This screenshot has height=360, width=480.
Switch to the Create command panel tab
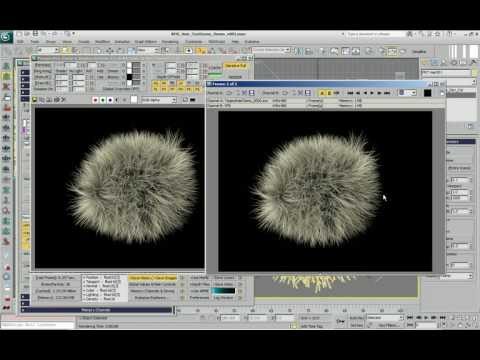[x=426, y=62]
